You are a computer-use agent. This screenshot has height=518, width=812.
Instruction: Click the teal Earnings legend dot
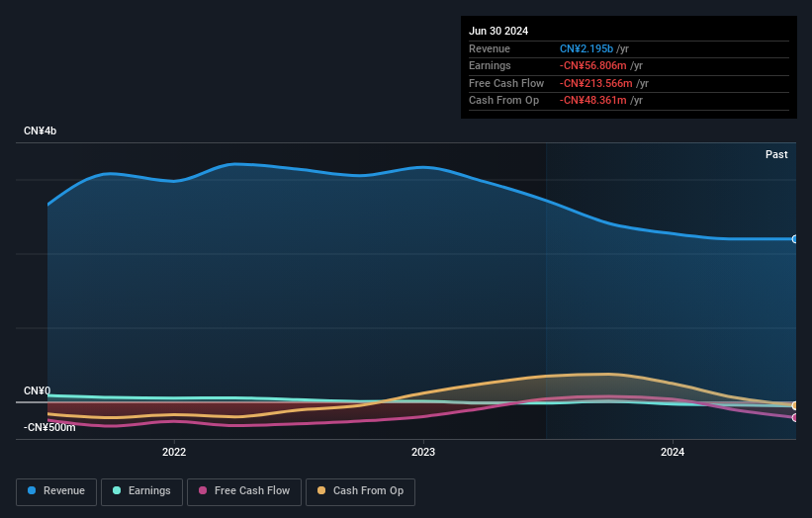[x=117, y=490]
